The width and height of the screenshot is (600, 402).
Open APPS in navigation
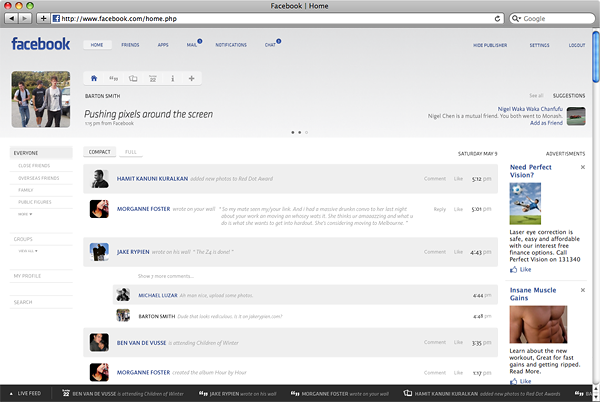coord(163,45)
